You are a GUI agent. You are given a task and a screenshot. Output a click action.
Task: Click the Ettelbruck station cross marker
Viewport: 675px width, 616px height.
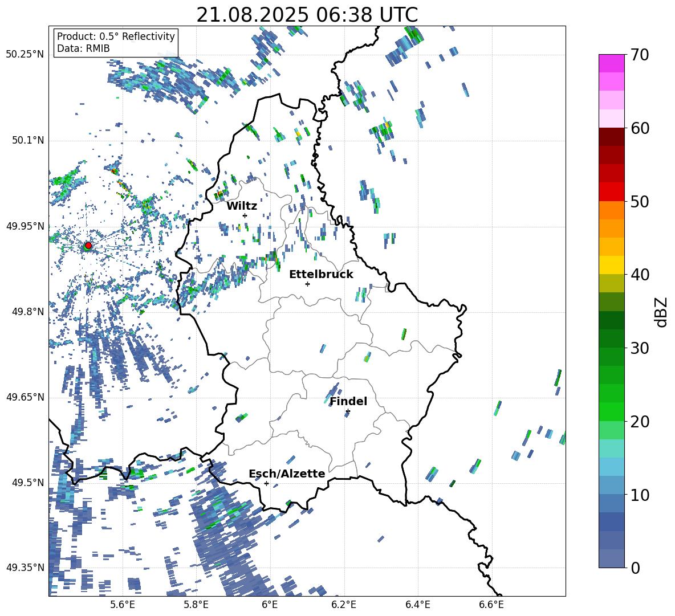click(307, 284)
